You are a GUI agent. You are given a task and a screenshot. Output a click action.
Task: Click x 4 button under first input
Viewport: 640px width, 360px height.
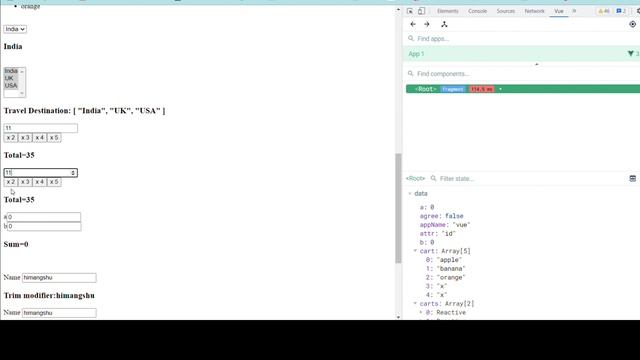(x=40, y=138)
